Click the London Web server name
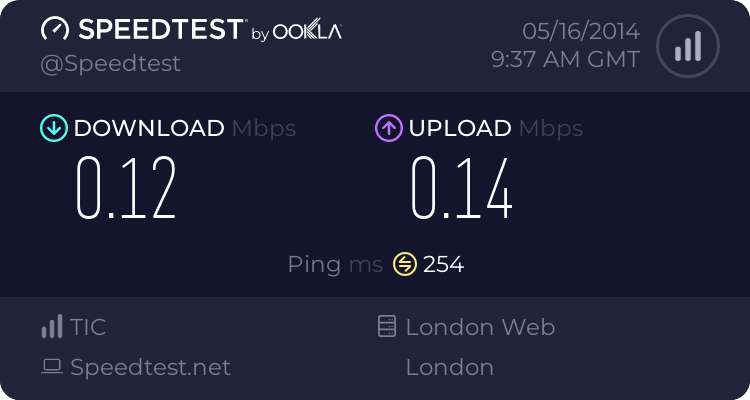Viewport: 750px width, 400px height. click(x=480, y=327)
